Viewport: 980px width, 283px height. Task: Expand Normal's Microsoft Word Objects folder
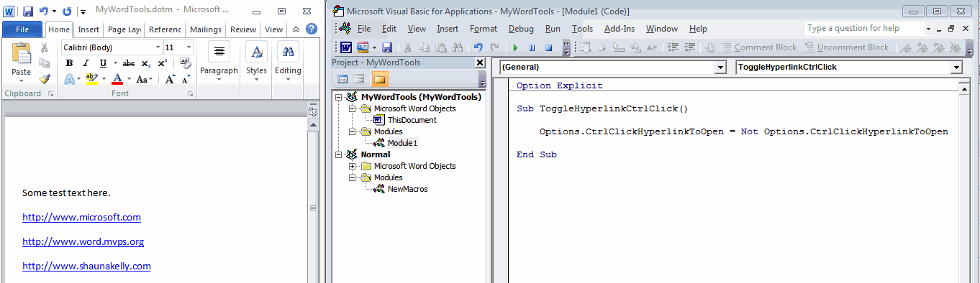pos(352,166)
